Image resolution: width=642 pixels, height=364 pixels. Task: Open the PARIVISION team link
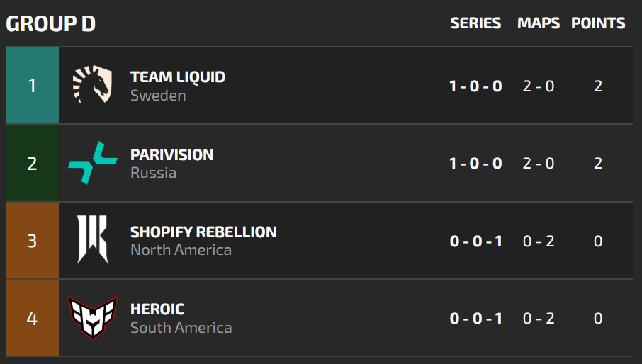coord(172,155)
